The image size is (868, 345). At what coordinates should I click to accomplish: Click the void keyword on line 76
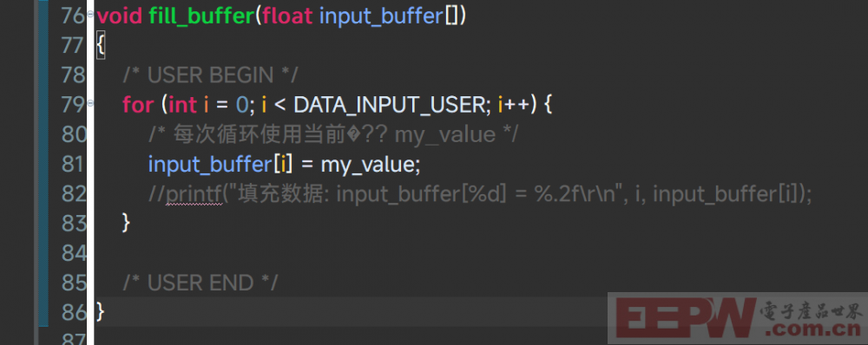(120, 16)
